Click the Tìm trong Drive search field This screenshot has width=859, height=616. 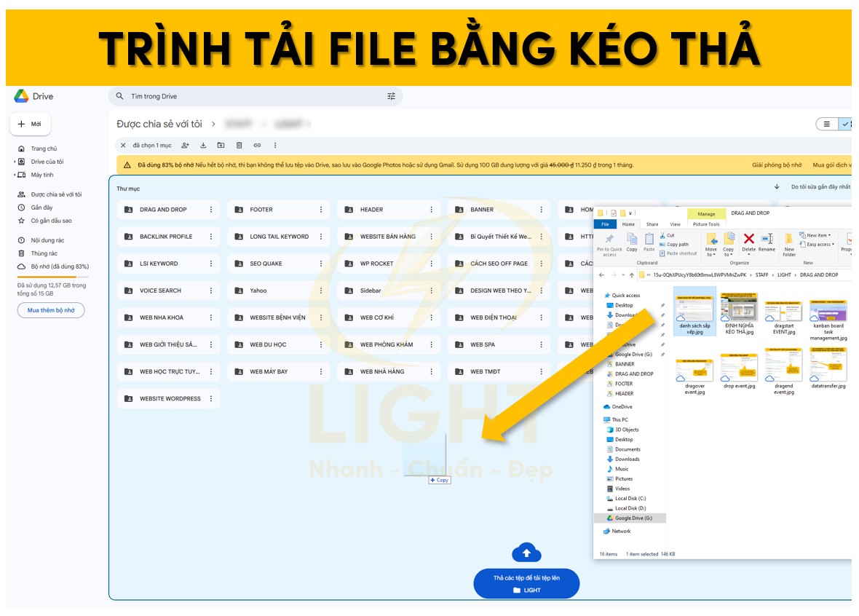[256, 96]
